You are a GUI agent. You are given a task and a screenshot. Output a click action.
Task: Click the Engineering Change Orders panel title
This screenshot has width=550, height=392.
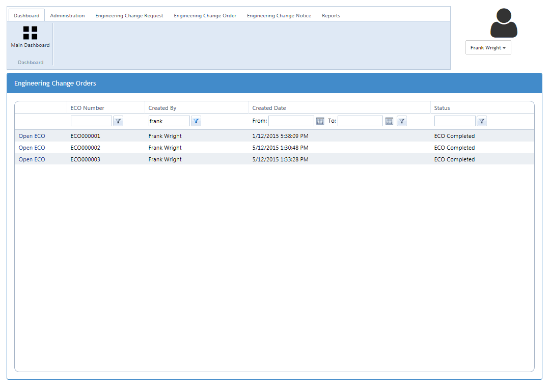tap(55, 83)
